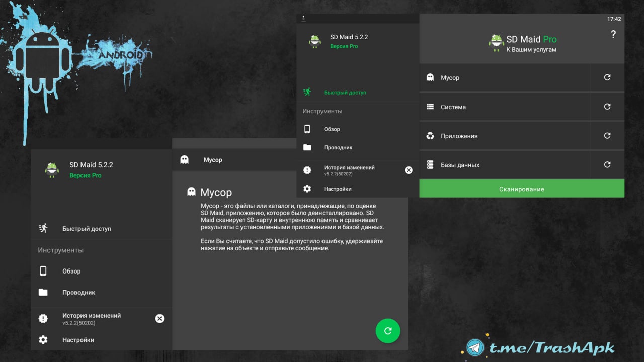Viewport: 644px width, 362px height.
Task: Click the 17:42 clock in status bar
Action: coord(614,19)
